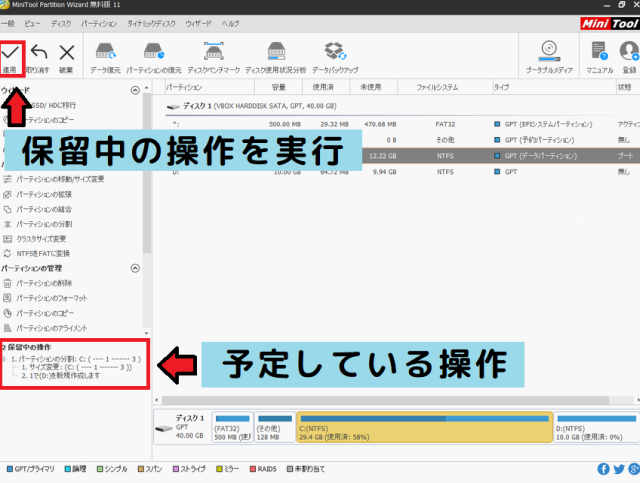The height and width of the screenshot is (483, 640).
Task: Click the partition list horizontal scrollbar
Action: click(x=385, y=400)
